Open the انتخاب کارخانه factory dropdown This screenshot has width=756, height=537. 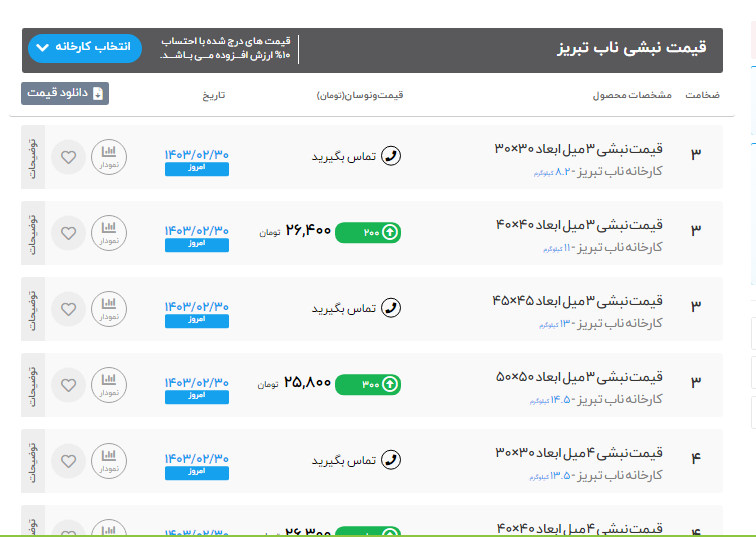pos(86,48)
